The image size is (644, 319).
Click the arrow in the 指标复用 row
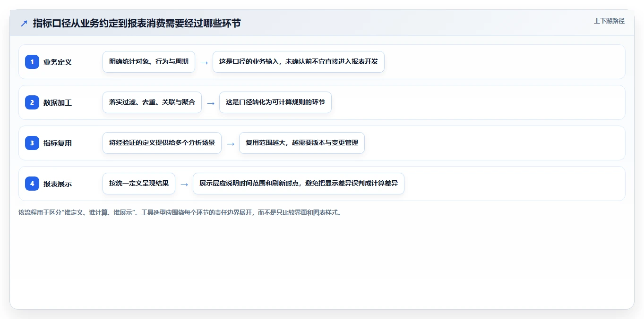coord(231,143)
